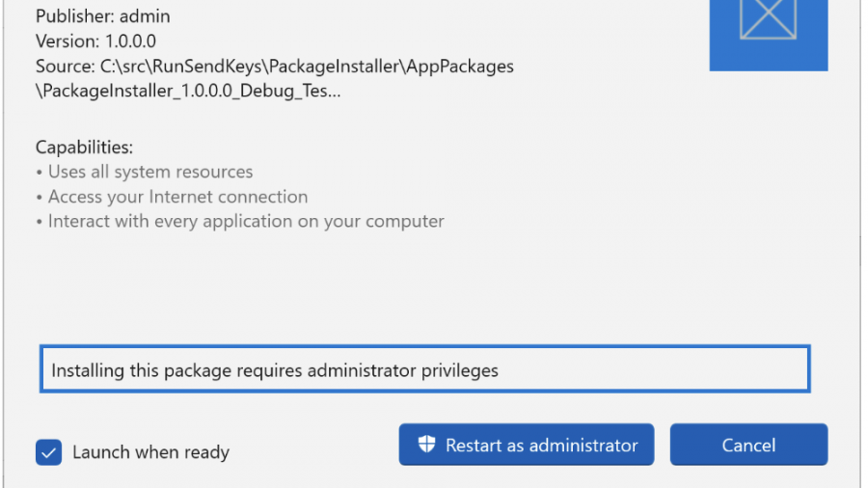
Task: Focus the administrator privileges message box
Action: pos(424,369)
